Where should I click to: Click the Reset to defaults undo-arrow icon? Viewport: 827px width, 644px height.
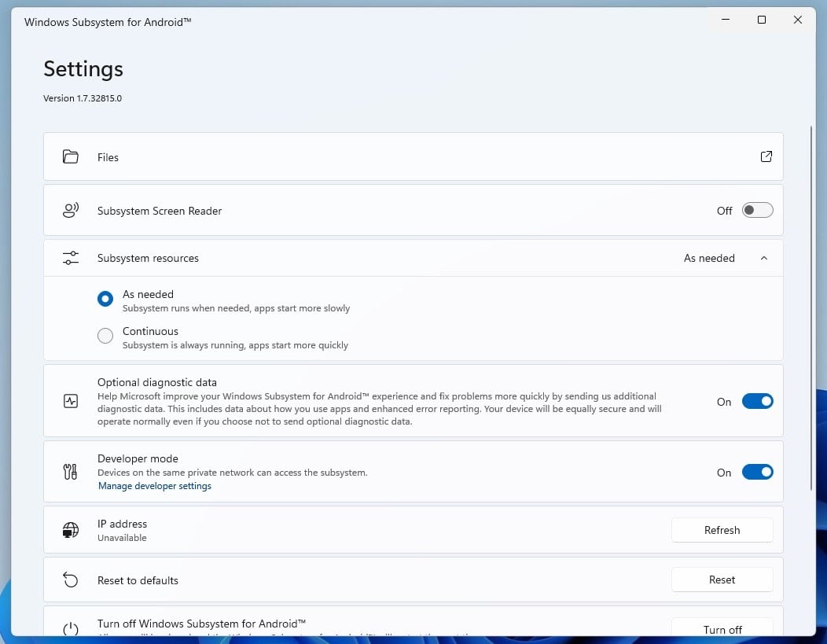coord(71,580)
